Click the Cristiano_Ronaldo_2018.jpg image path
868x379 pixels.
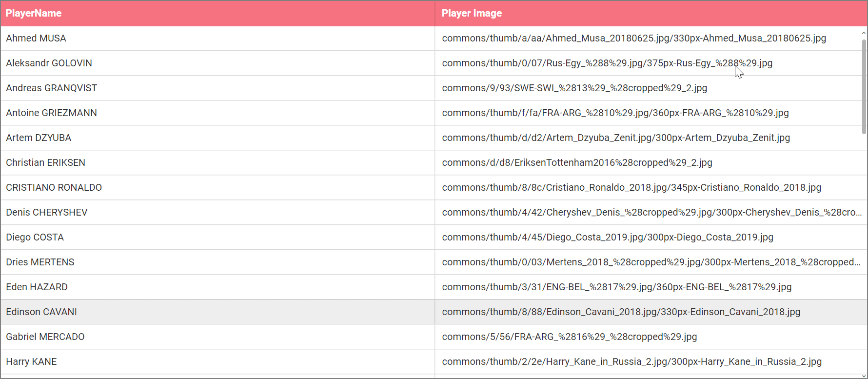[x=631, y=187]
